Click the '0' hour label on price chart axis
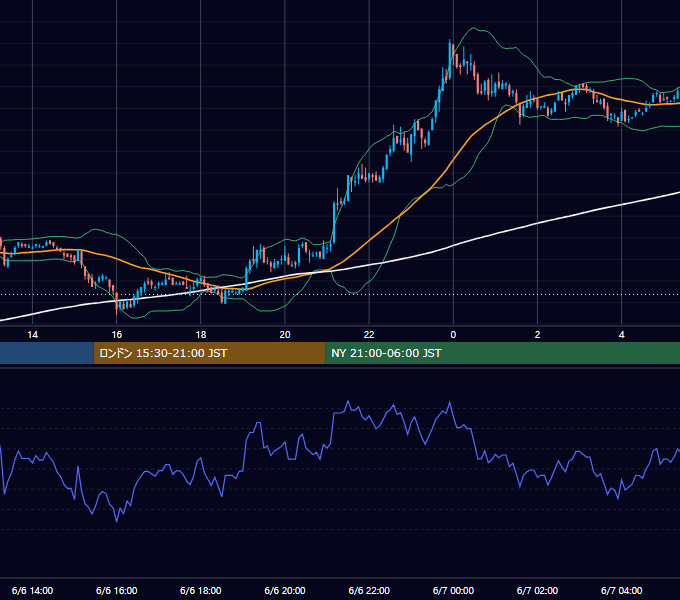This screenshot has width=680, height=600. (x=453, y=335)
